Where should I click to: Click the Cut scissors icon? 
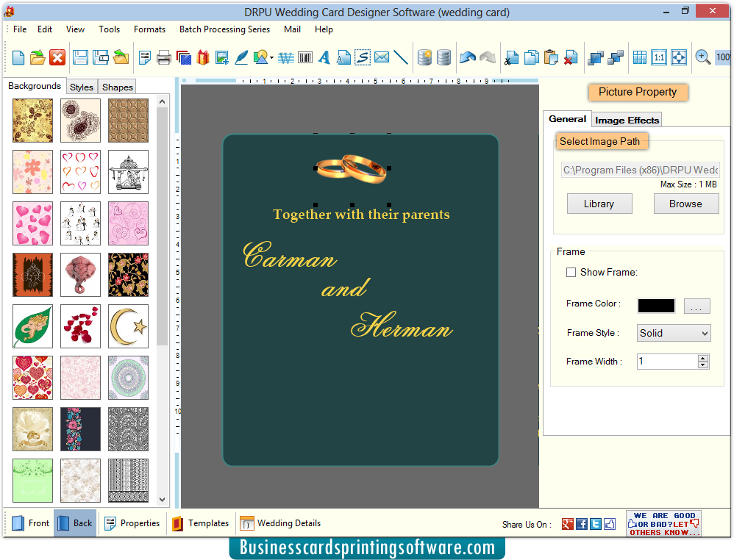click(512, 57)
